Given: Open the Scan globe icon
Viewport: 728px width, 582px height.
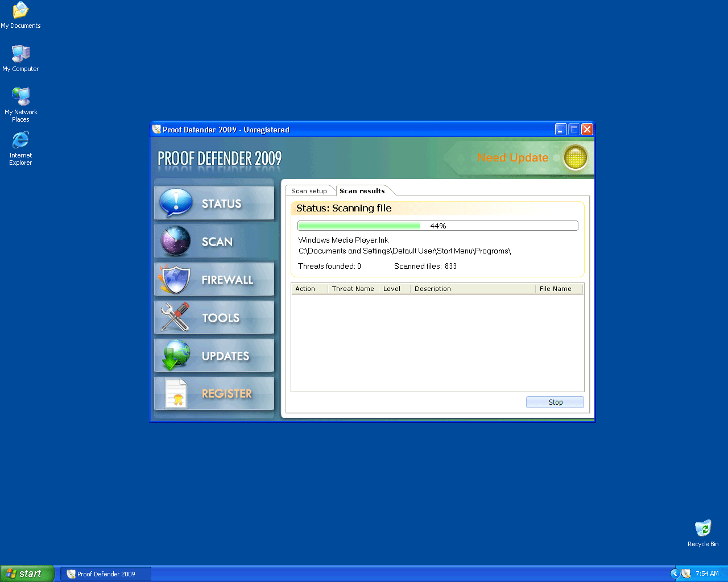Looking at the screenshot, I should click(x=176, y=241).
